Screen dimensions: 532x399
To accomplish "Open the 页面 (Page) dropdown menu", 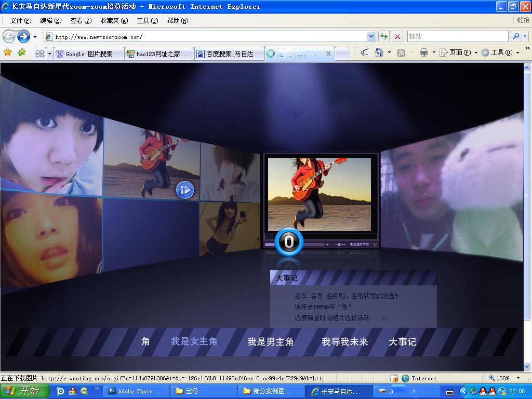I will coord(458,52).
